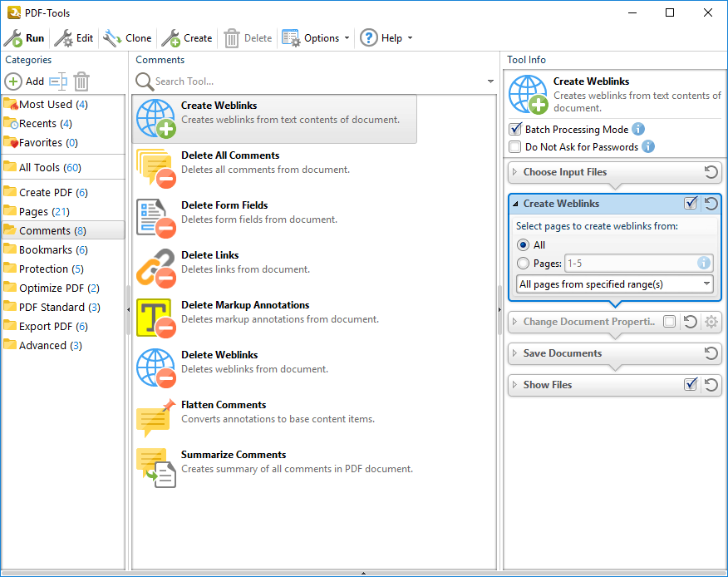728x577 pixels.
Task: Select the Pages range radio button
Action: [x=523, y=264]
